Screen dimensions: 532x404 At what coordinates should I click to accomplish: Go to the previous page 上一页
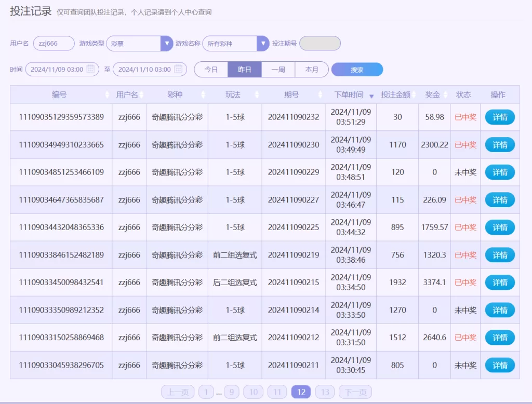coord(178,392)
